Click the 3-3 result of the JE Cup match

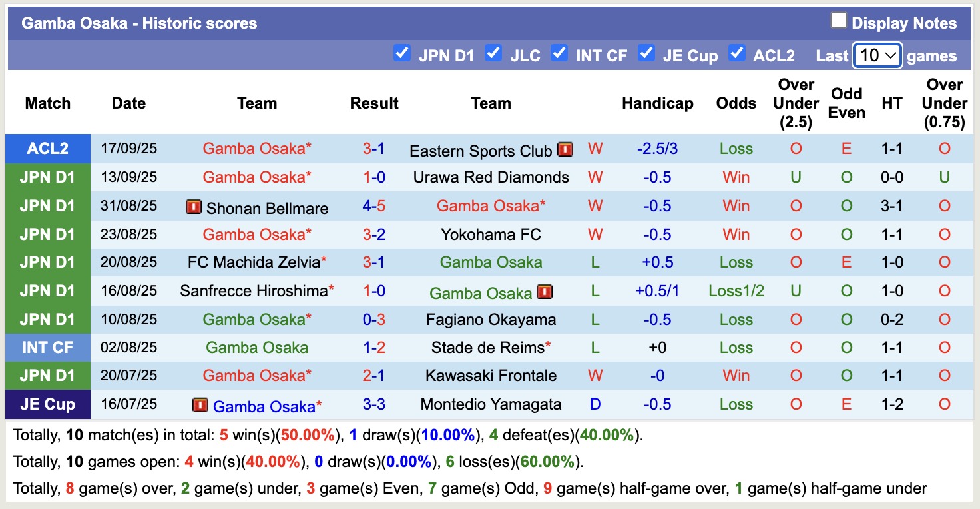pyautogui.click(x=374, y=404)
